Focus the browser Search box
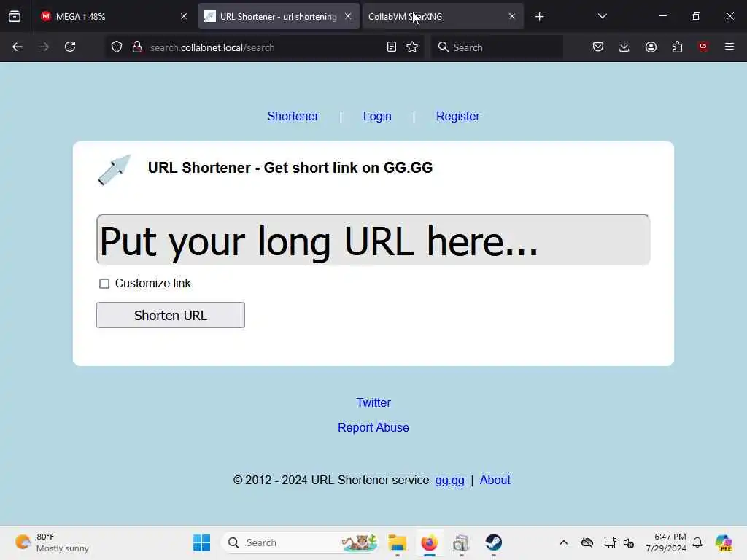 (x=497, y=47)
